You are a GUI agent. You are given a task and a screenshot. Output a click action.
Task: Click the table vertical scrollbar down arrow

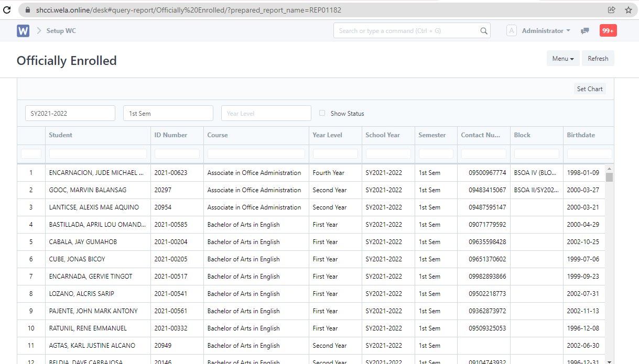[x=609, y=361]
